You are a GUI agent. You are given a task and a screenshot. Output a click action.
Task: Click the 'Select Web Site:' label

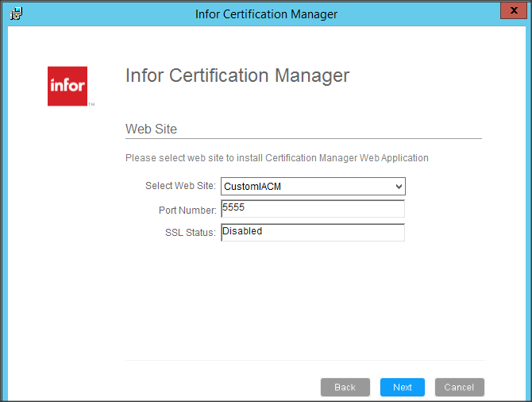point(180,186)
